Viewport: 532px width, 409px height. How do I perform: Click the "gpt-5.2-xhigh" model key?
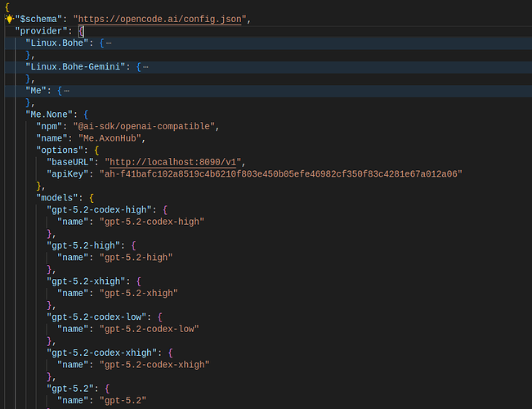pos(86,281)
